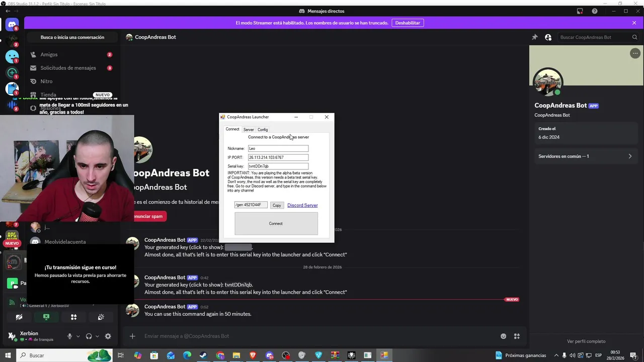
Task: Open Discord Server link in launcher
Action: (x=302, y=205)
